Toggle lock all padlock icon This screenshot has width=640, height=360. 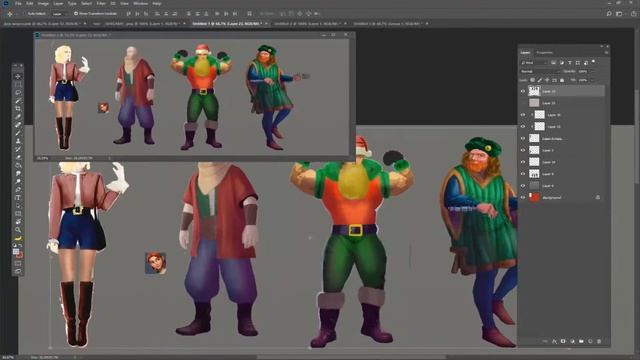pyautogui.click(x=562, y=80)
